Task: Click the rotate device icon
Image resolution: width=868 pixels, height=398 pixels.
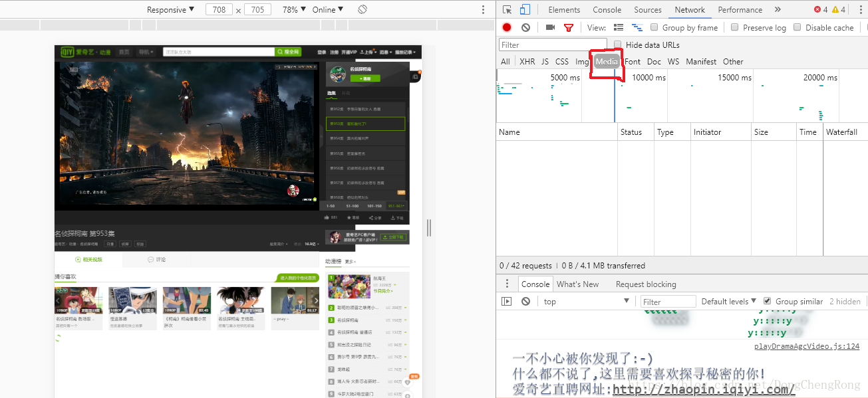Action: click(362, 10)
